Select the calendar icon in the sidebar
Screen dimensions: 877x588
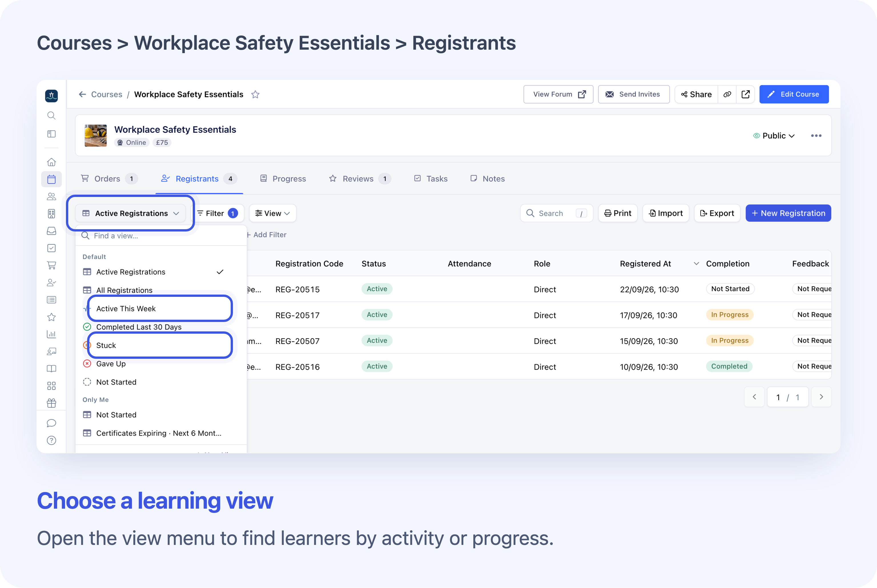[x=51, y=179]
